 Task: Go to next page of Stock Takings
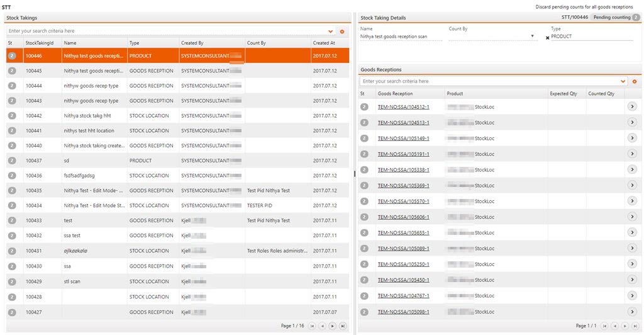(x=332, y=326)
